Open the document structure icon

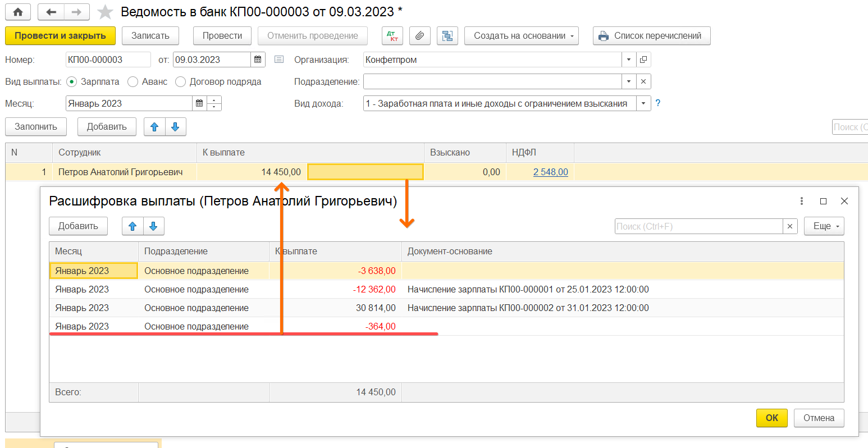tap(447, 36)
